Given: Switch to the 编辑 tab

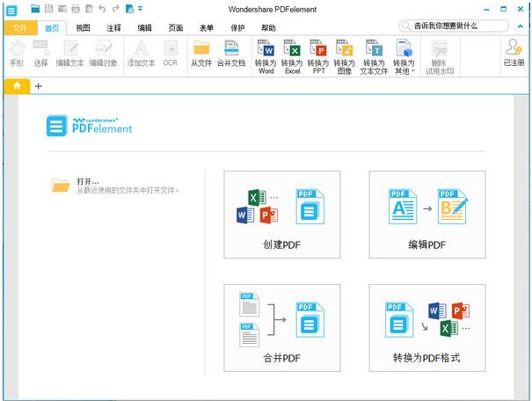Looking at the screenshot, I should click(x=144, y=28).
